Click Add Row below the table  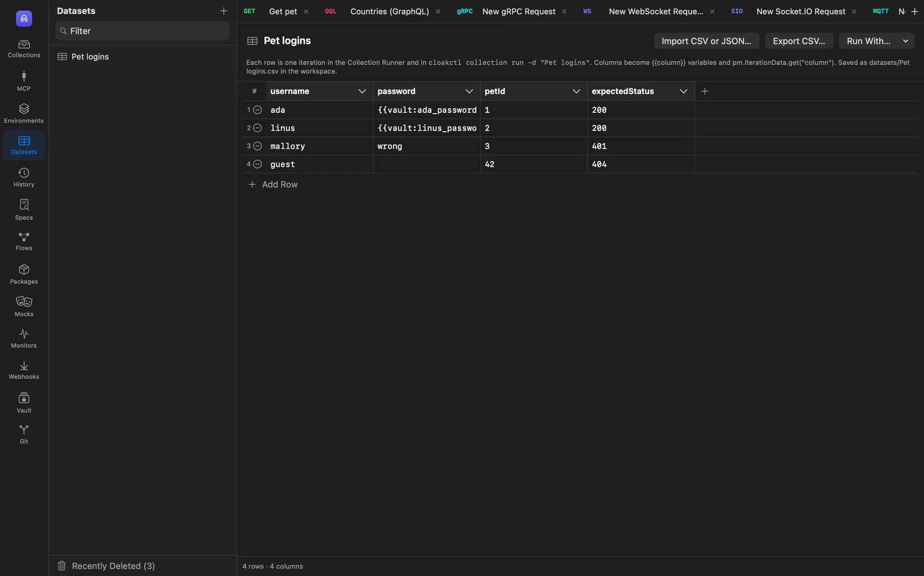[273, 184]
